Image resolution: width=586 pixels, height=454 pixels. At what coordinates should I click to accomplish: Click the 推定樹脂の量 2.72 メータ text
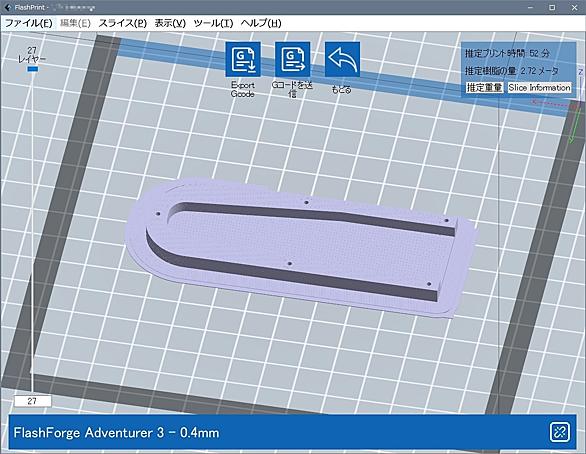[x=512, y=71]
